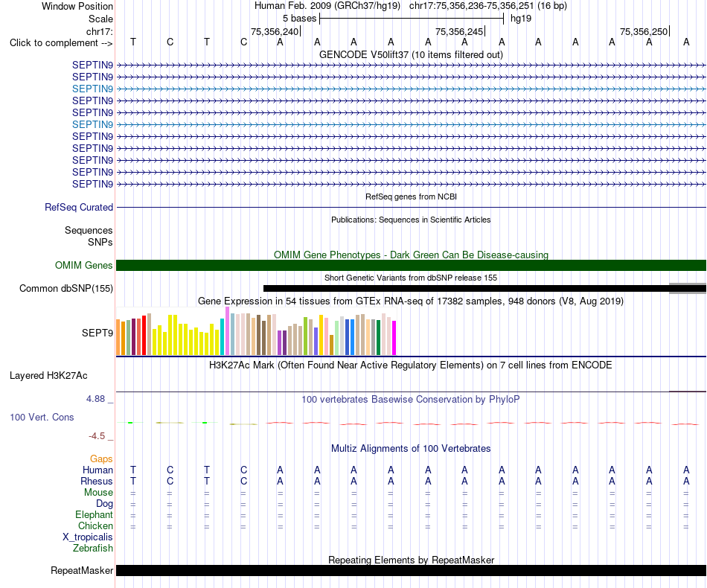Screen dimensions: 707x588
Task: Open 'Publications: Sequences in Scientific Articles' title
Action: (x=411, y=220)
